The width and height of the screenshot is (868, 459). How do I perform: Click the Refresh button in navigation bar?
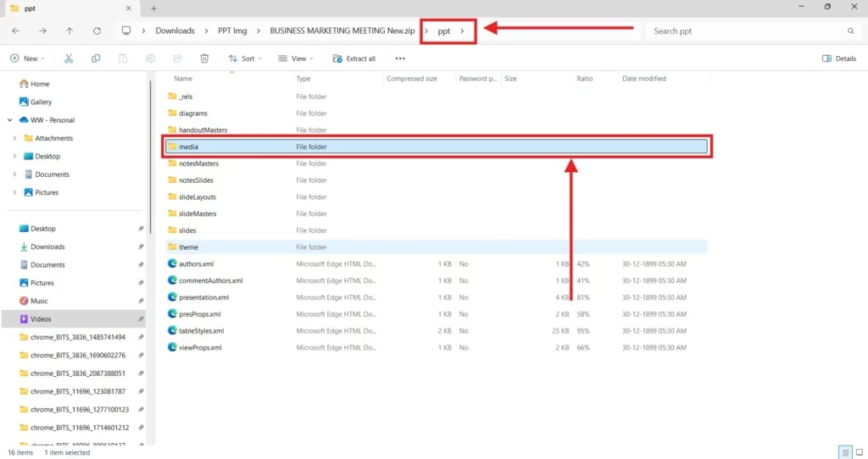tap(97, 30)
